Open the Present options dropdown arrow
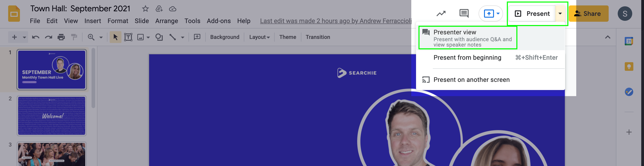Viewport: 644px width, 166px height. [560, 14]
